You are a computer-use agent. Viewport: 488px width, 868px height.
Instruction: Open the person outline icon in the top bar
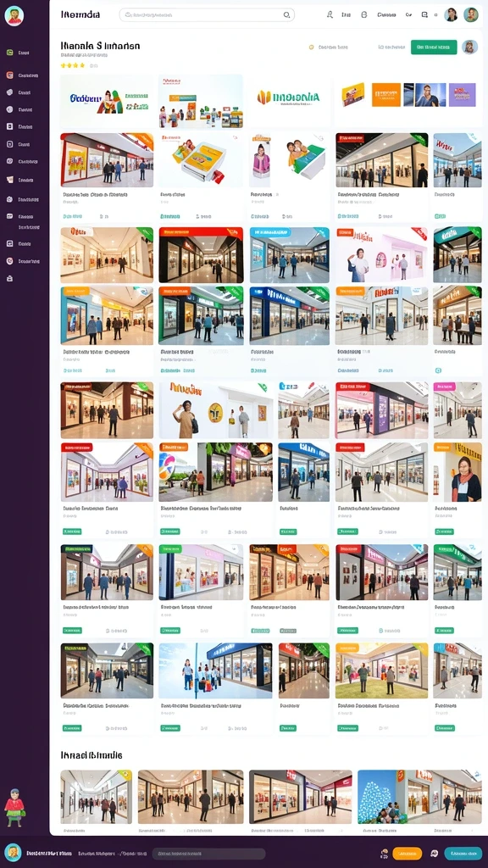330,15
